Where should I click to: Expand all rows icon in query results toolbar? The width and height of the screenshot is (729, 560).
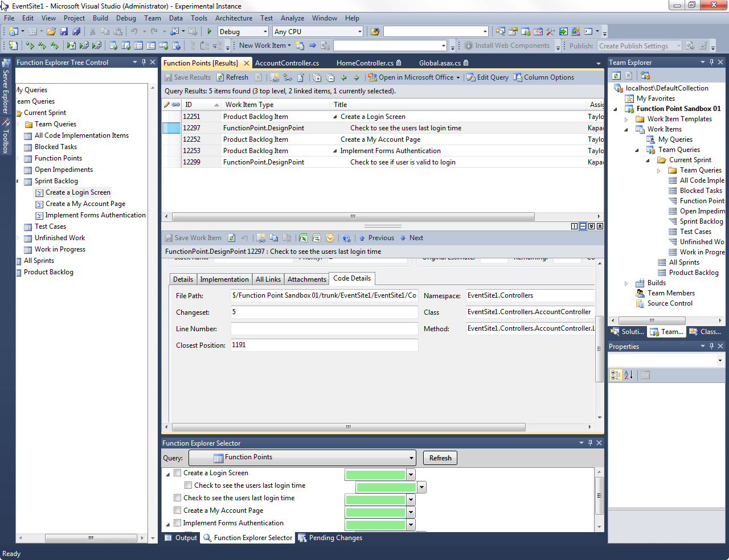point(317,77)
